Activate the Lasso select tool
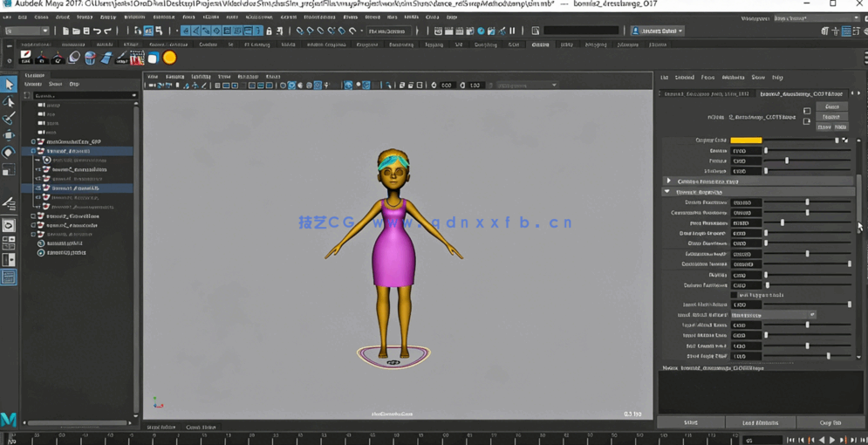 point(9,101)
